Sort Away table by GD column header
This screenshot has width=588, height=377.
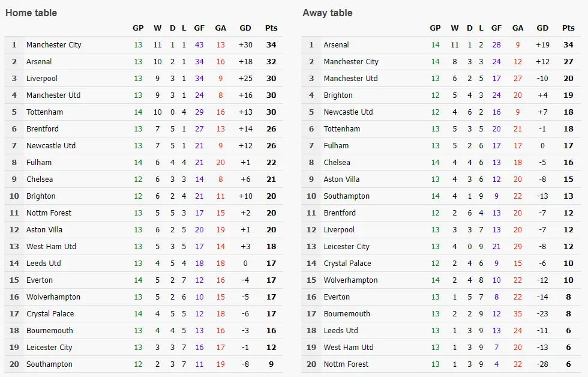click(x=542, y=28)
